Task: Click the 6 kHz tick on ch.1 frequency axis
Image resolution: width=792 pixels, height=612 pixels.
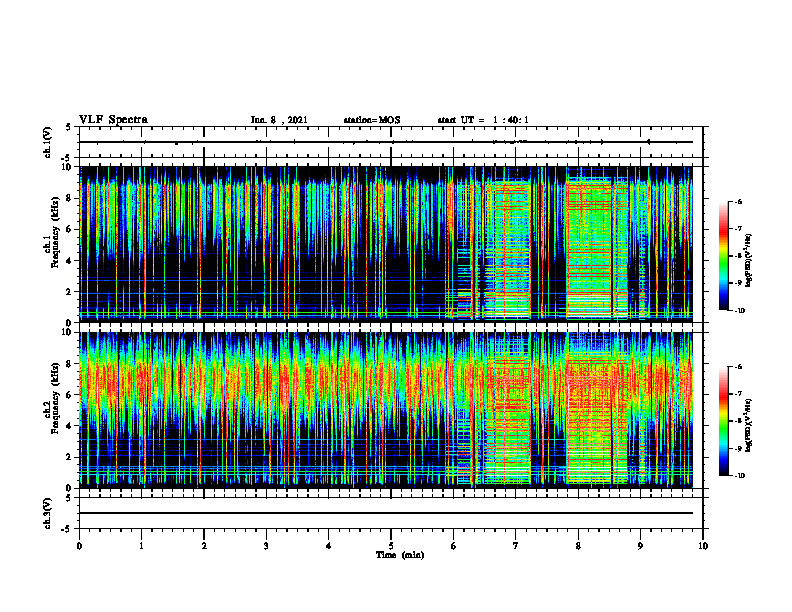Action: point(69,230)
